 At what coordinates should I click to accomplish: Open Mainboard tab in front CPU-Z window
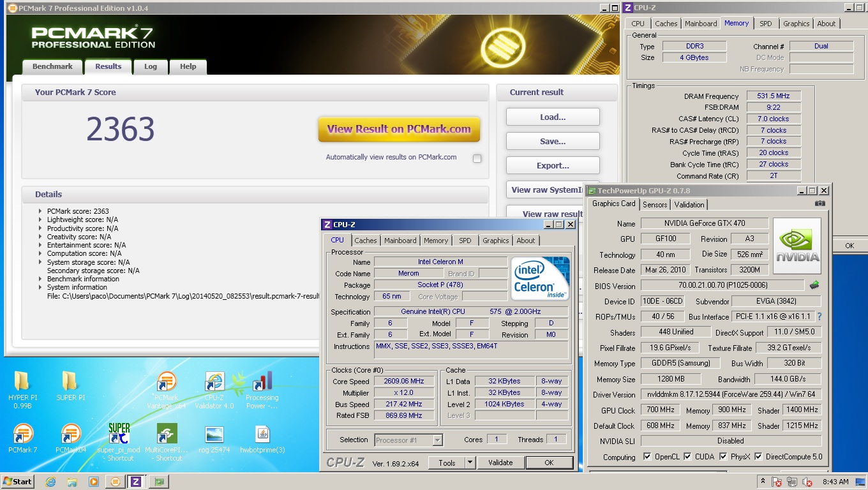pos(400,241)
